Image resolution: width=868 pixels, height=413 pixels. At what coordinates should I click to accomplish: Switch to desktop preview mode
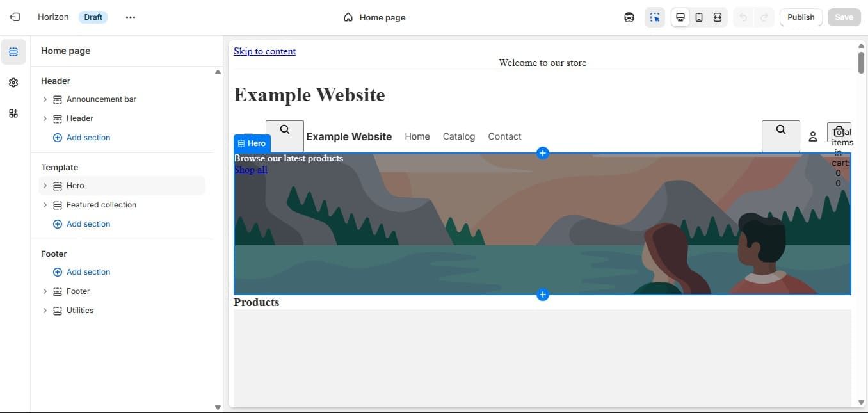tap(680, 17)
